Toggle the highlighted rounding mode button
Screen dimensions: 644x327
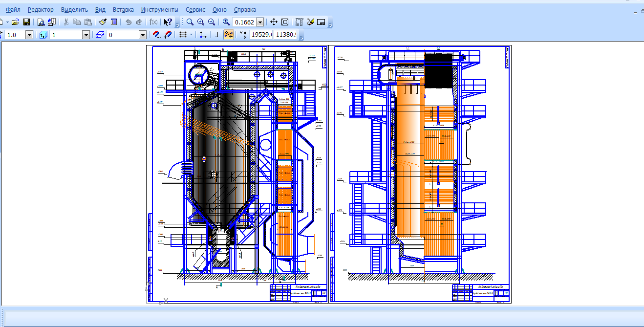(x=229, y=35)
